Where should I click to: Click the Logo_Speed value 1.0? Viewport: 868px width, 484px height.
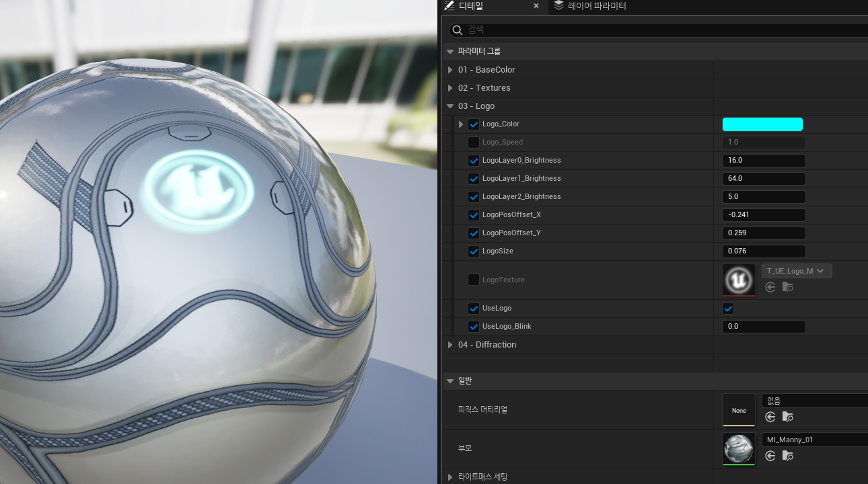click(x=764, y=143)
